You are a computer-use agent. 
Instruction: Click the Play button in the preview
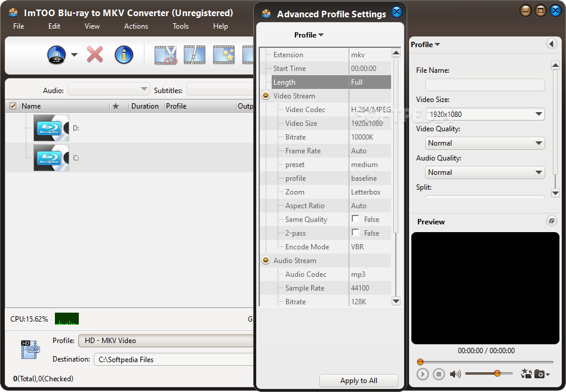click(x=422, y=374)
